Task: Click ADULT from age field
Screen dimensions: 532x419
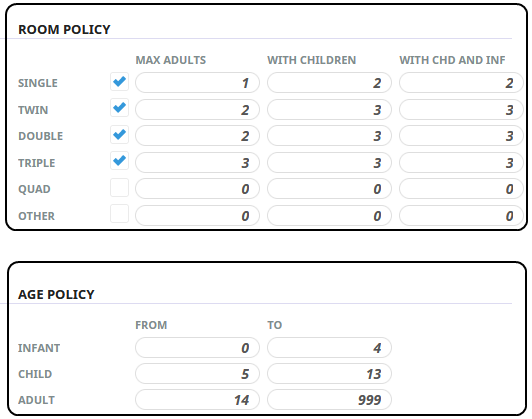Action: pos(197,400)
